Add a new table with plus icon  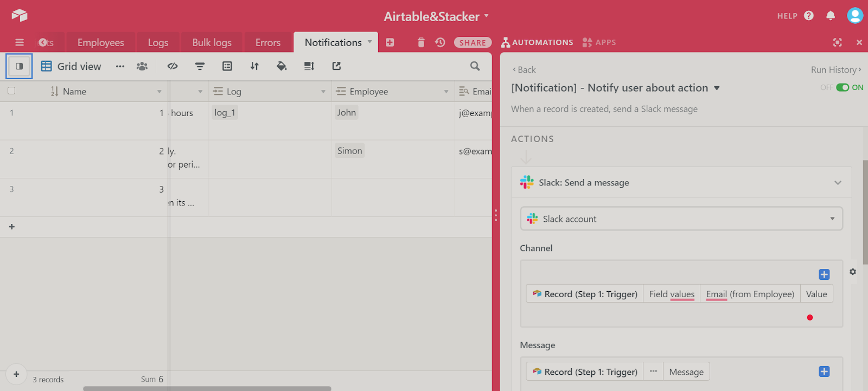390,42
